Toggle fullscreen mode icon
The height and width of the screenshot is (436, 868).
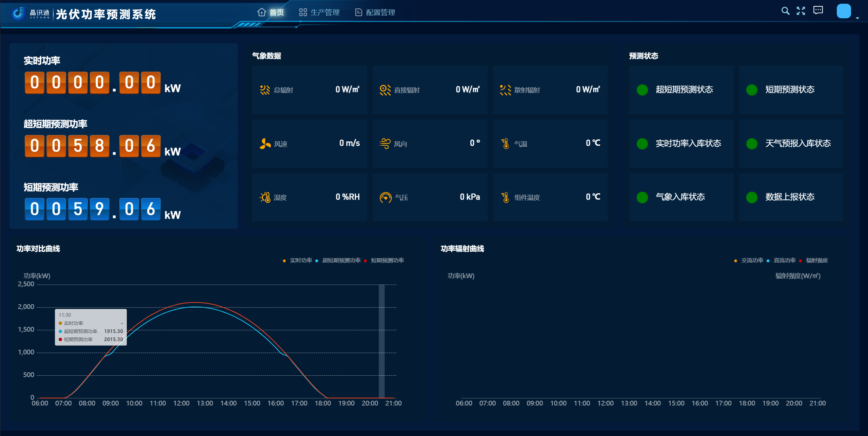[x=801, y=11]
